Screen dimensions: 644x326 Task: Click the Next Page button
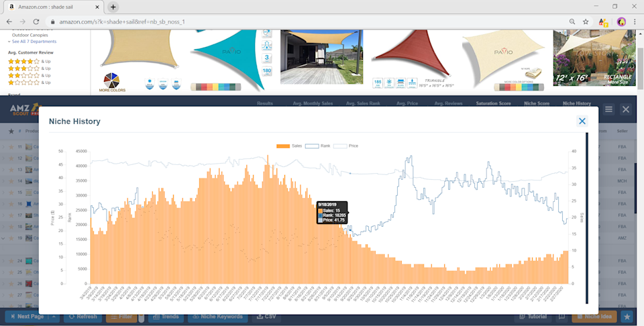(27, 317)
